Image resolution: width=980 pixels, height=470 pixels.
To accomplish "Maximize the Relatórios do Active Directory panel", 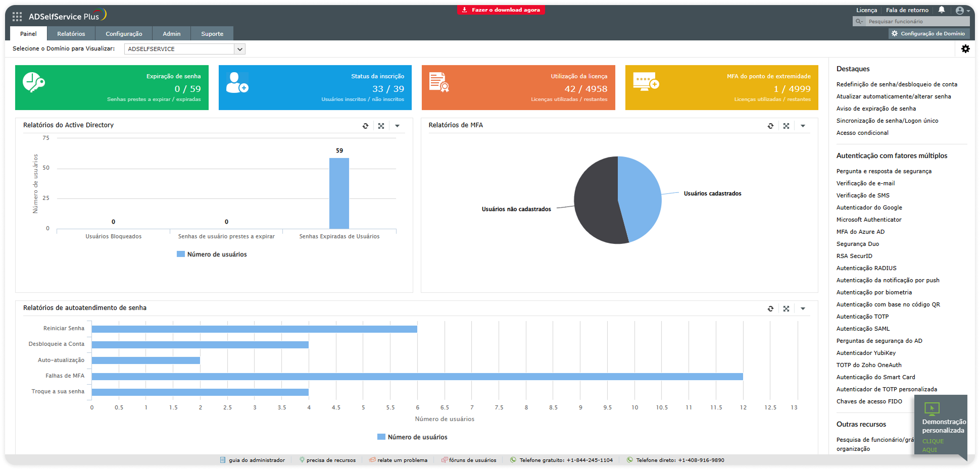I will pyautogui.click(x=381, y=126).
